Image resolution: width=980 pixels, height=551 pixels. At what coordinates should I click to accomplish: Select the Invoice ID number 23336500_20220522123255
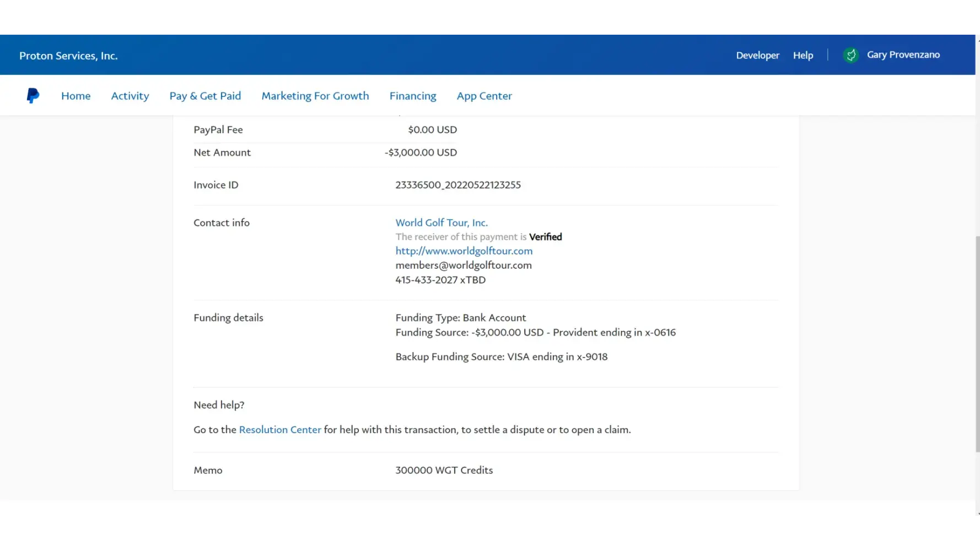458,185
